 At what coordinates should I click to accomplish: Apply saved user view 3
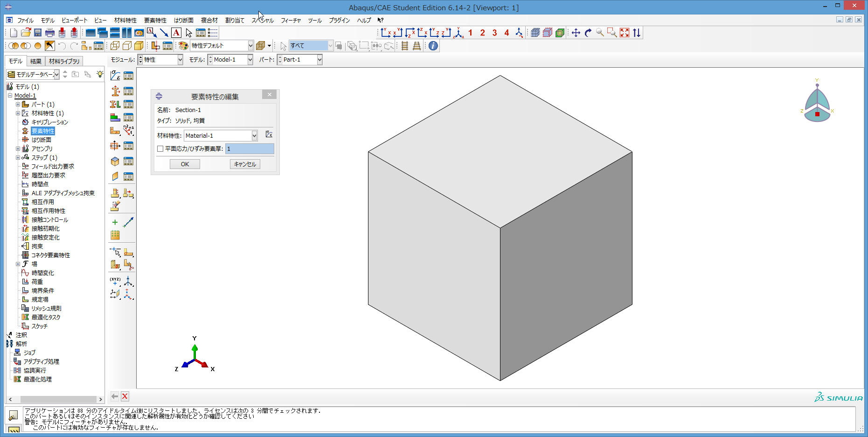[494, 33]
